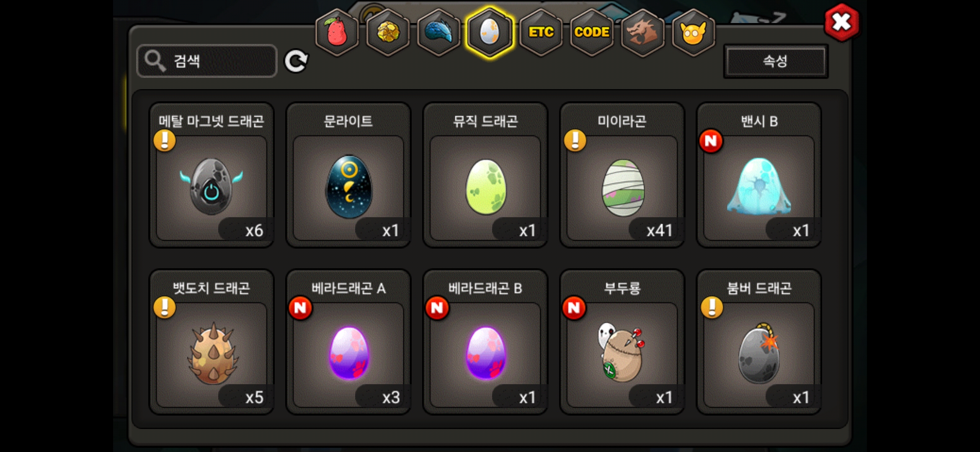This screenshot has height=452, width=980.
Task: Open the CODE tab
Action: click(592, 33)
